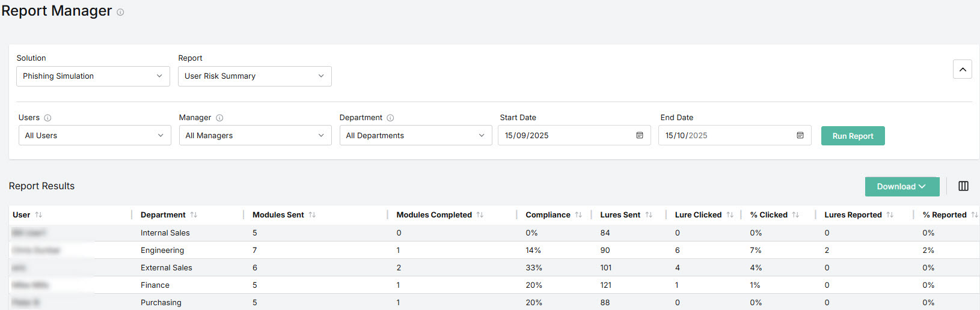Sort by User column sort icon
Screen dimensions: 980x310
pyautogui.click(x=38, y=214)
